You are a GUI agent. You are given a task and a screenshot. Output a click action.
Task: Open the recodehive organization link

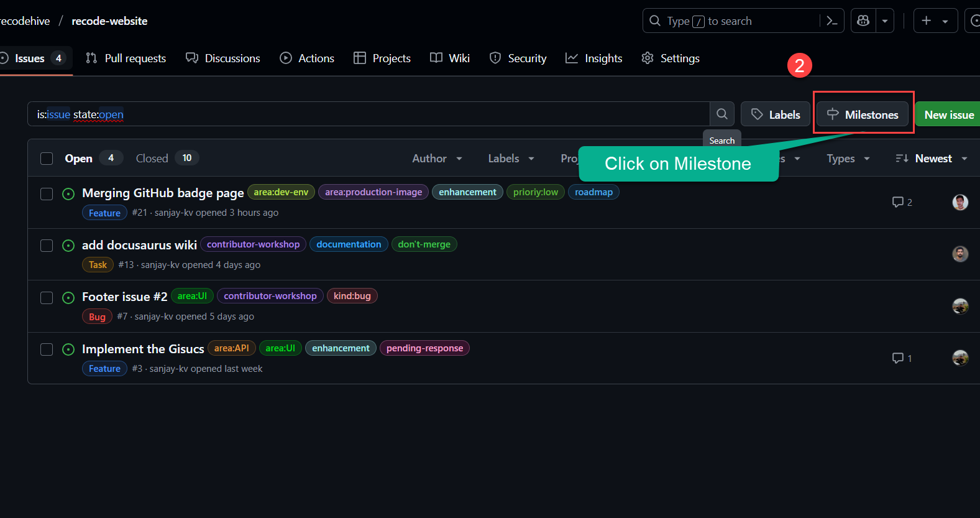pos(25,21)
